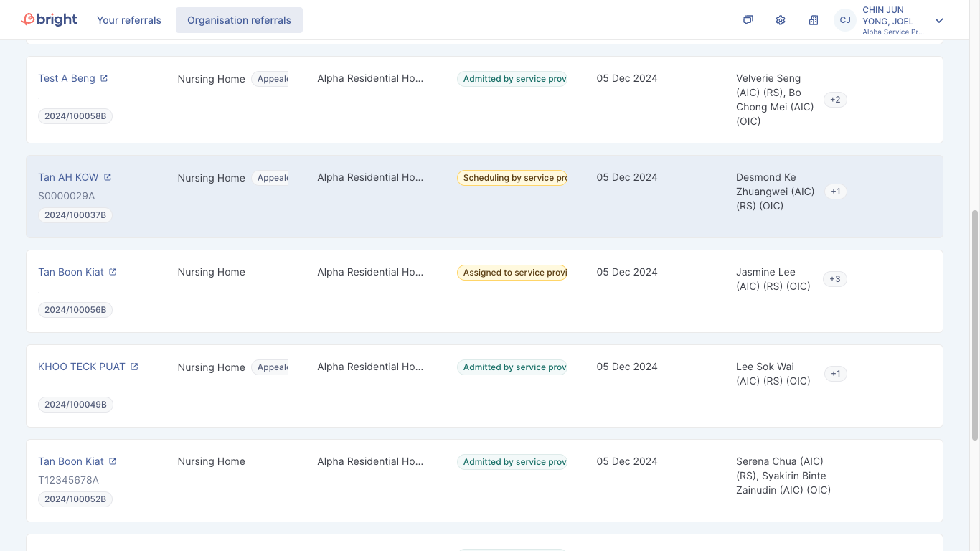Screen dimensions: 980x551
Task: Click the organisation building icon
Action: 814,20
